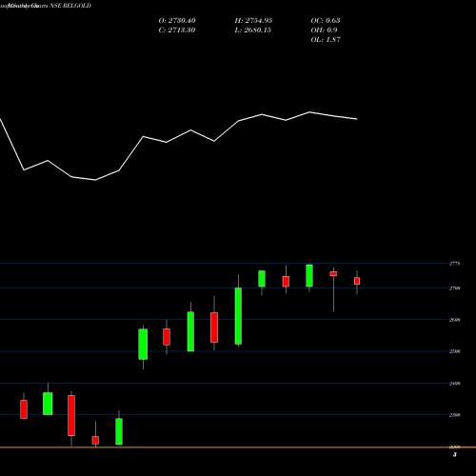Click the 2309 price axis label
Screen dimensions: 476x476
[x=454, y=415]
